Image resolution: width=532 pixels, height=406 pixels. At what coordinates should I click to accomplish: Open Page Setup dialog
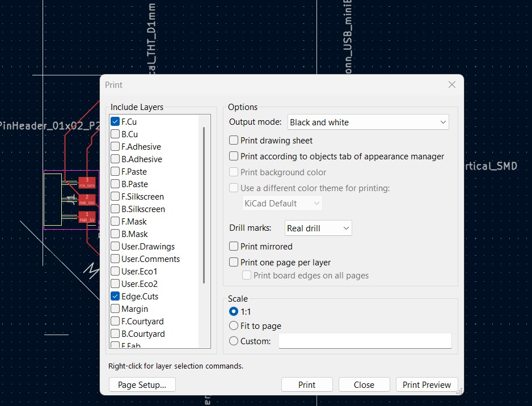point(142,384)
